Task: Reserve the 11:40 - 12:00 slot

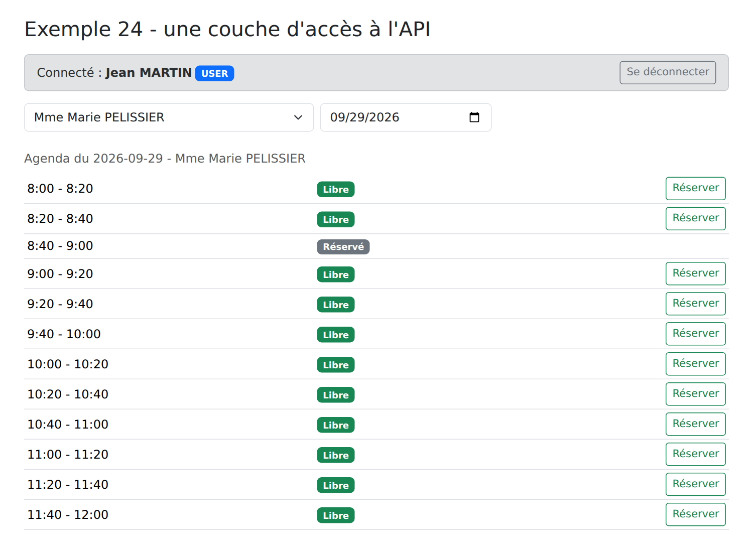Action: 696,514
